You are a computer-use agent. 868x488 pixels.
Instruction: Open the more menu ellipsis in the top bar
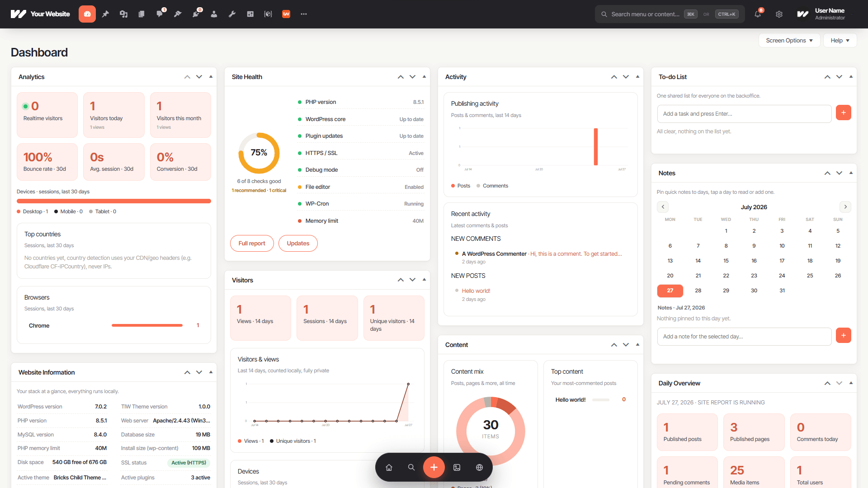pyautogui.click(x=304, y=14)
